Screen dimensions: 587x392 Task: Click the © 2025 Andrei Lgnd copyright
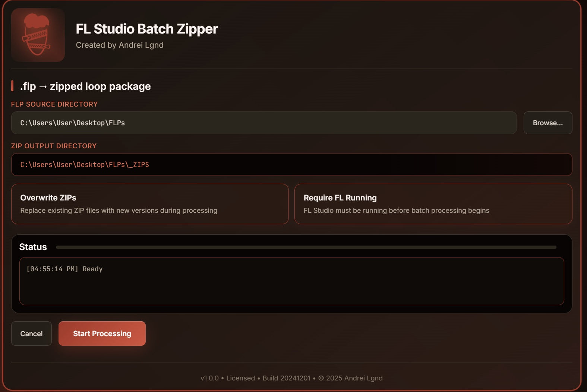pyautogui.click(x=350, y=378)
